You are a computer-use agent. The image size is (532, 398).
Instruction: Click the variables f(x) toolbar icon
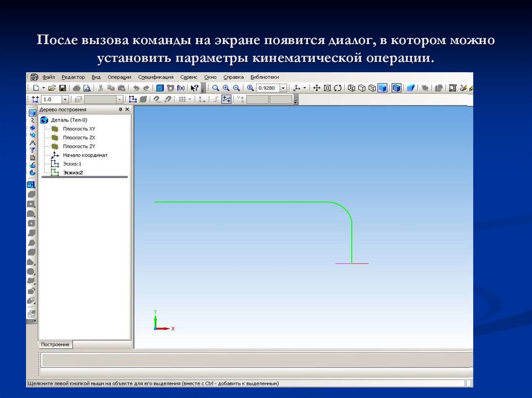point(180,87)
